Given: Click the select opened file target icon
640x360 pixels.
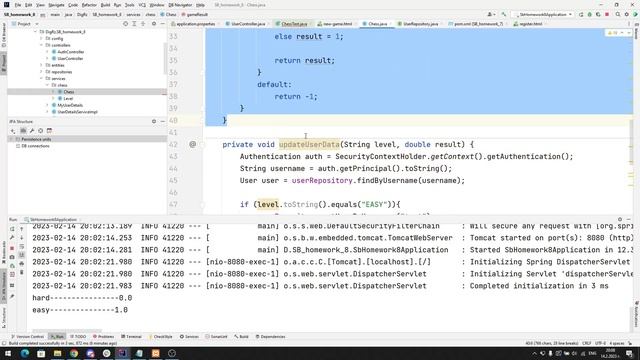Looking at the screenshot, I should click(125, 24).
